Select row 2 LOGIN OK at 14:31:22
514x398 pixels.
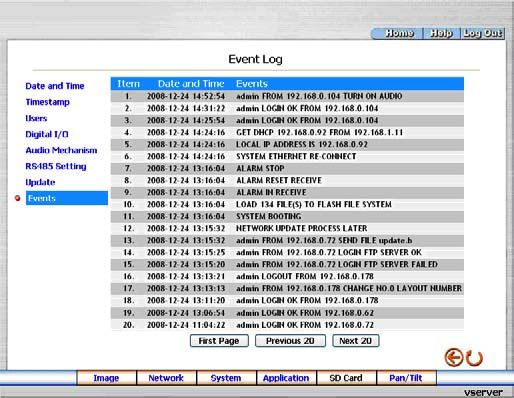287,108
